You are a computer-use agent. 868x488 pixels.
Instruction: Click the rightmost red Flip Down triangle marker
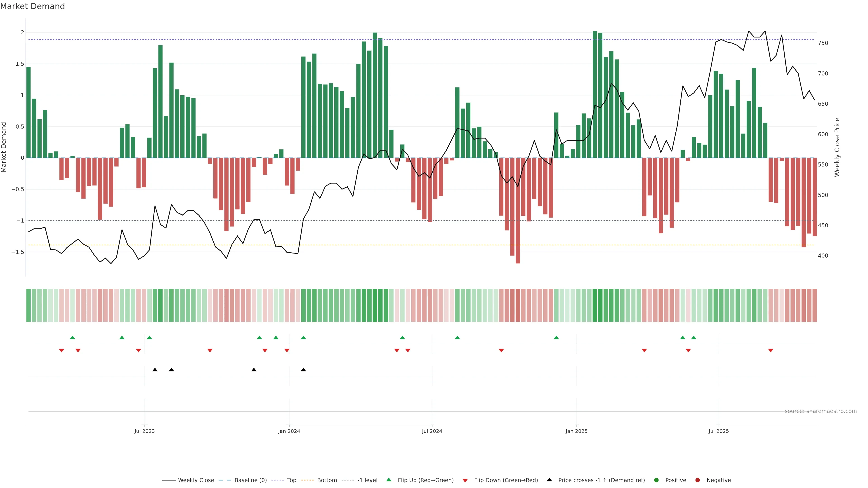point(771,351)
